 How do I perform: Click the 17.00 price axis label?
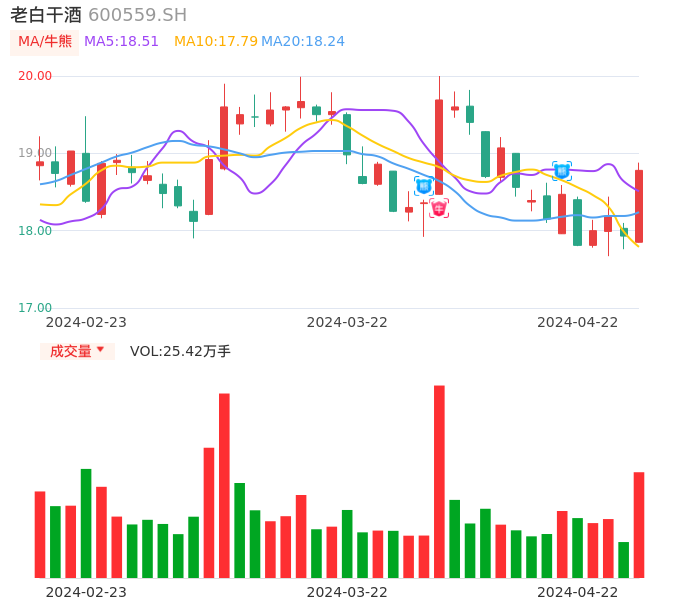click(x=35, y=308)
